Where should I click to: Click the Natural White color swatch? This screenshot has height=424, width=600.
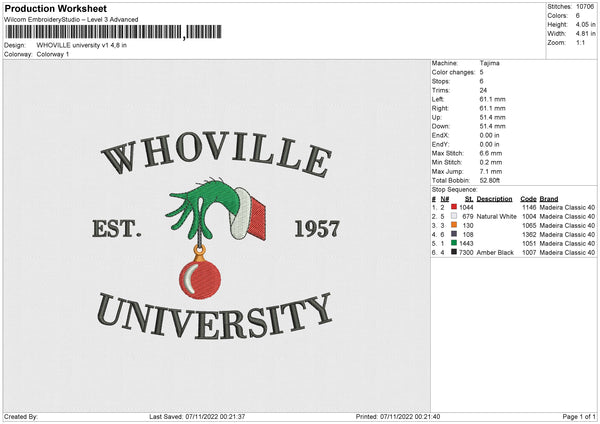click(454, 216)
